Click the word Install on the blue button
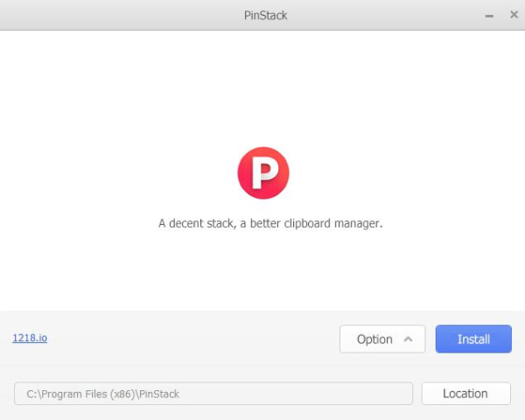 tap(473, 339)
